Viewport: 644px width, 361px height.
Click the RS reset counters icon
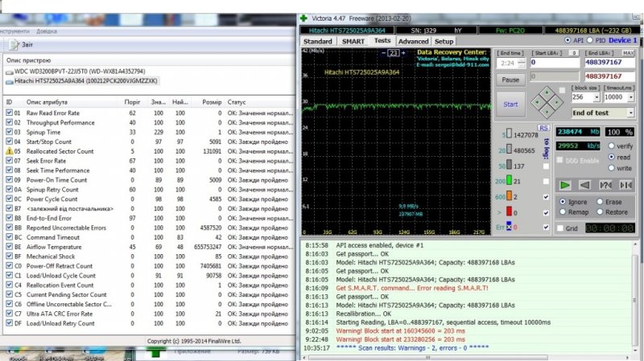click(x=544, y=128)
